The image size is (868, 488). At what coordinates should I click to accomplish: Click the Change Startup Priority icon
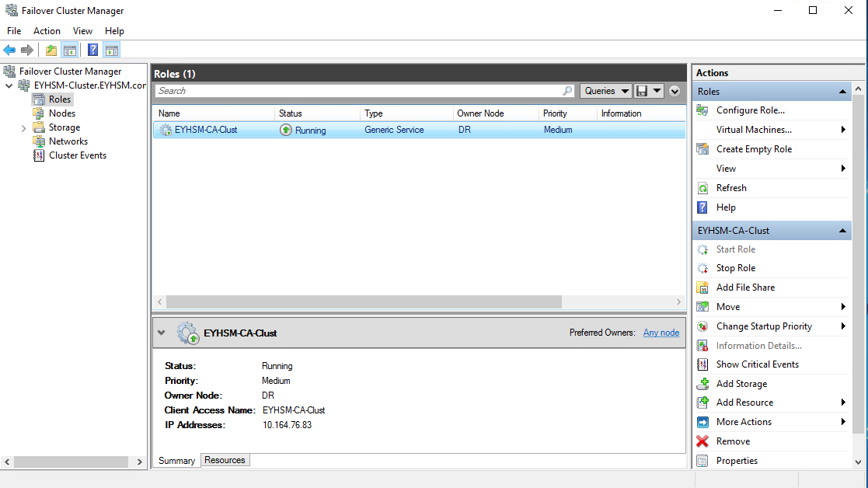tap(702, 326)
